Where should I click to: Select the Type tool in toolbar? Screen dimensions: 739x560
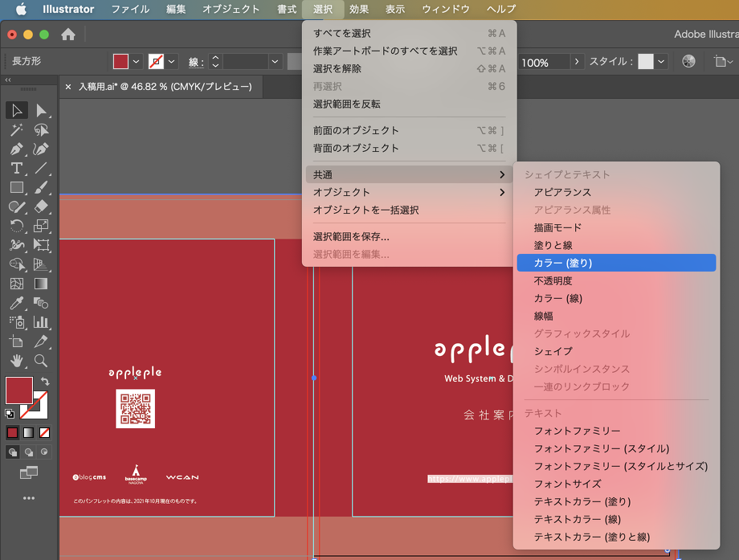[16, 168]
